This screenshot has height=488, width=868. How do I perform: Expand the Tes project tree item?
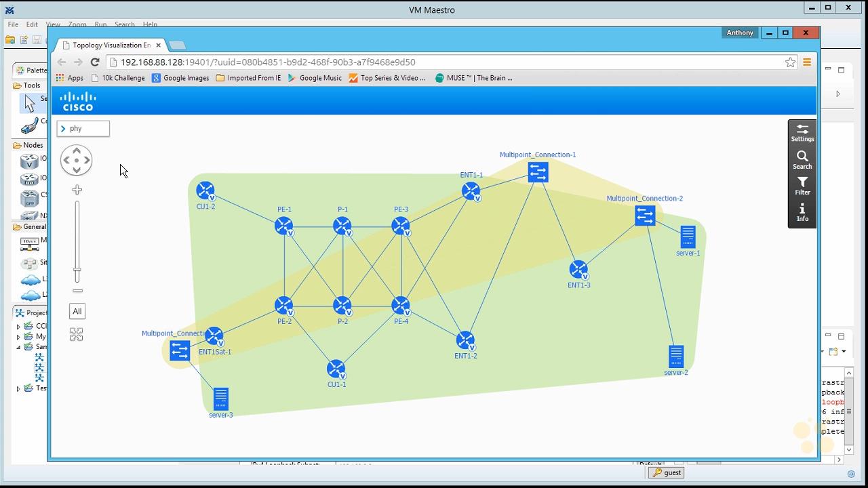click(18, 388)
